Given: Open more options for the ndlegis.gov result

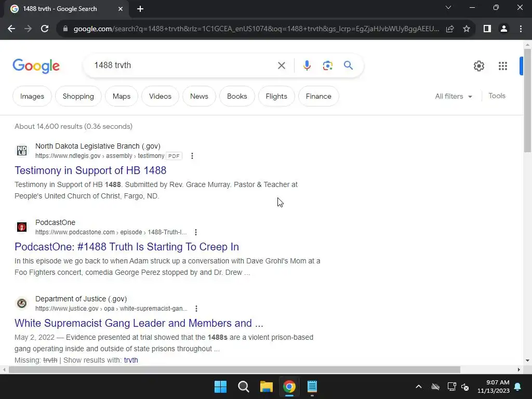Looking at the screenshot, I should coord(192,156).
